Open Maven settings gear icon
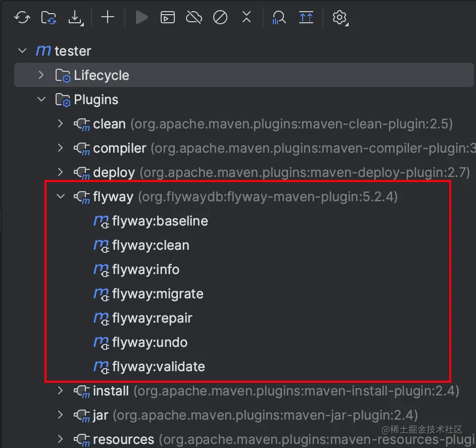Image resolution: width=476 pixels, height=448 pixels. 340,18
